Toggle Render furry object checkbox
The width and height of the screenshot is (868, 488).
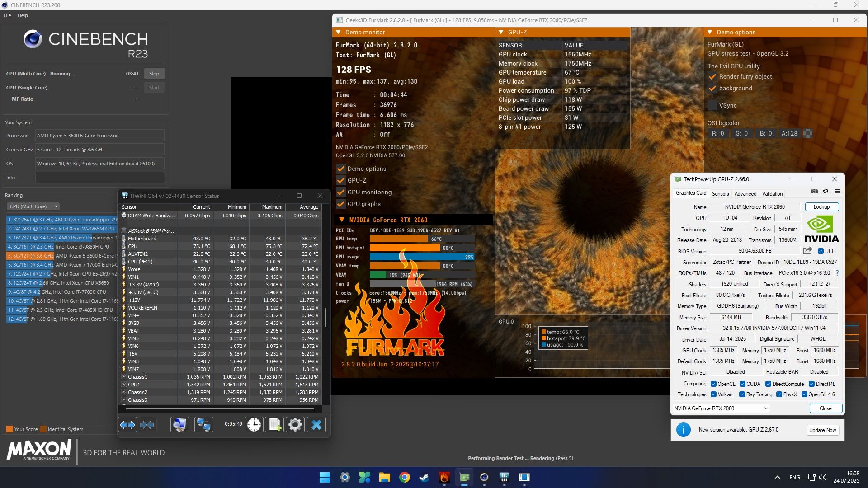(712, 76)
